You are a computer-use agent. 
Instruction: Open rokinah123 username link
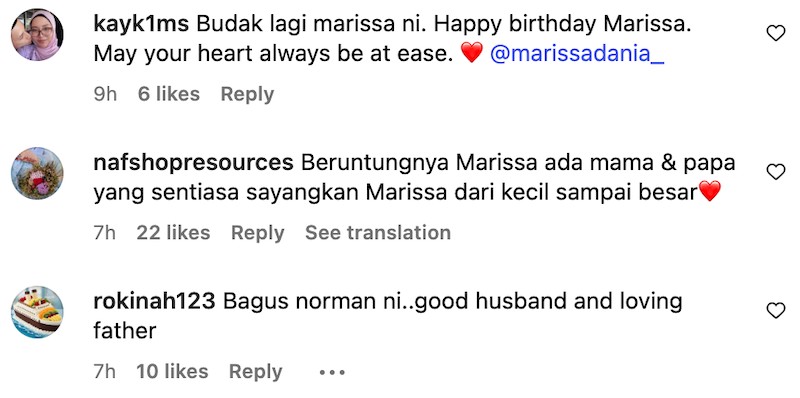[x=154, y=302]
